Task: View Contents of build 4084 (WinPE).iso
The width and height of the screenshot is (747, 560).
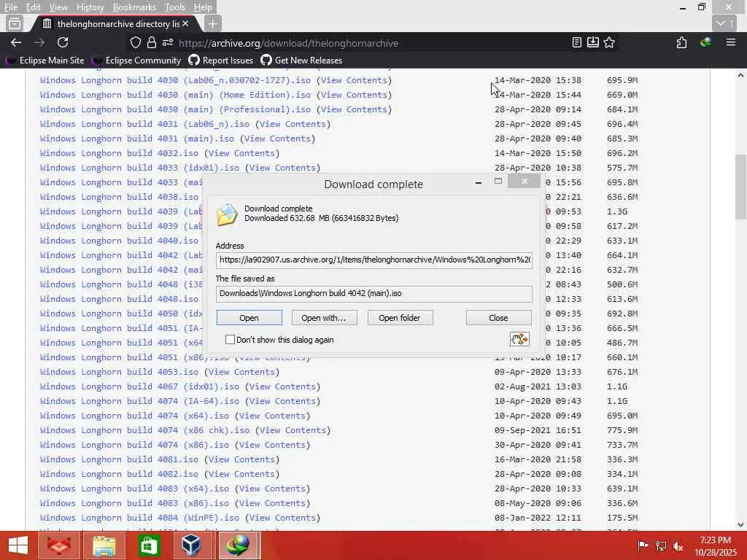Action: [282, 518]
